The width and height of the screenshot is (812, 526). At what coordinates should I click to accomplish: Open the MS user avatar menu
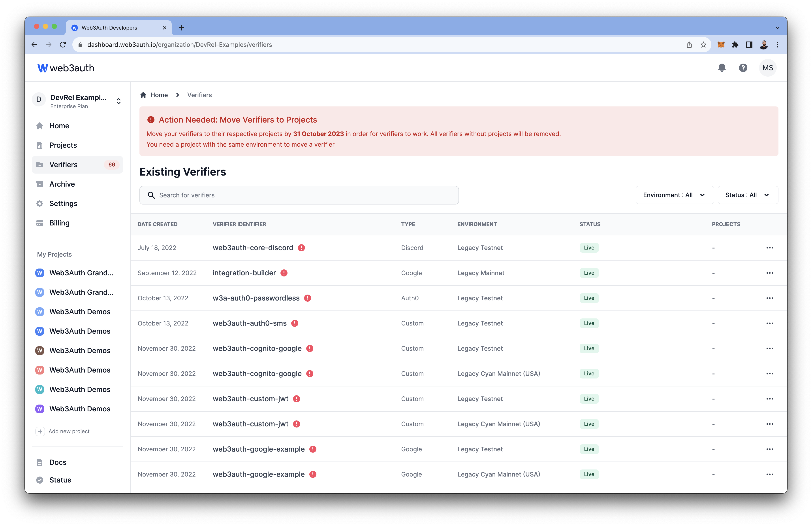(767, 68)
